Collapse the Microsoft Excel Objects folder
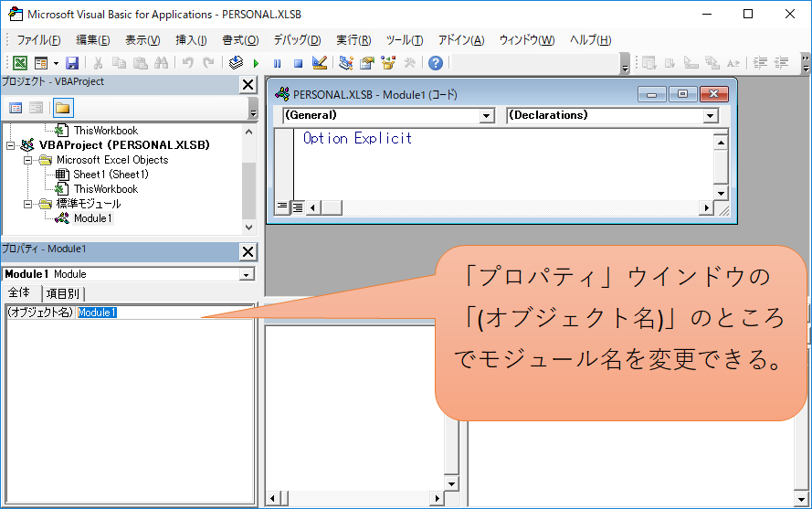 point(27,160)
